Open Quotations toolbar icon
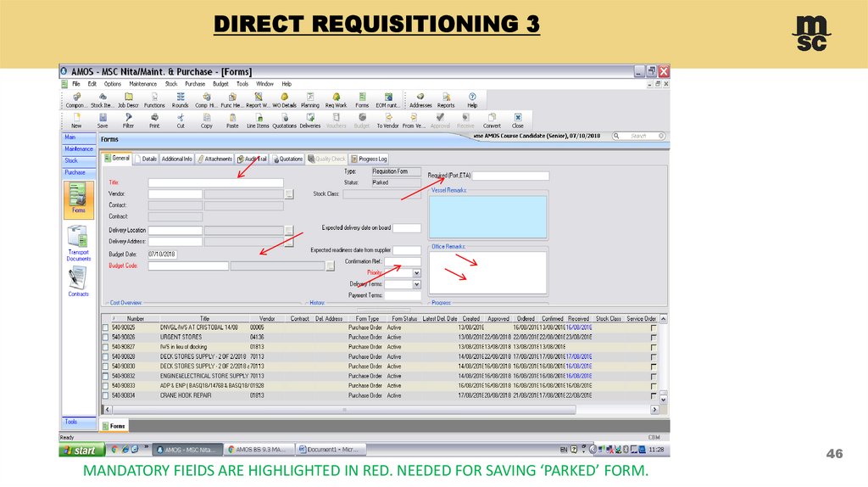 pos(285,120)
